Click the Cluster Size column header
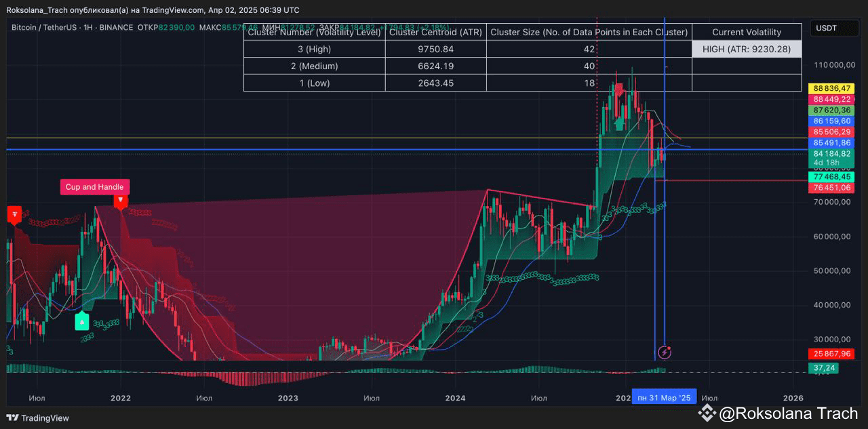Viewport: 868px width, 429px height. click(x=589, y=32)
